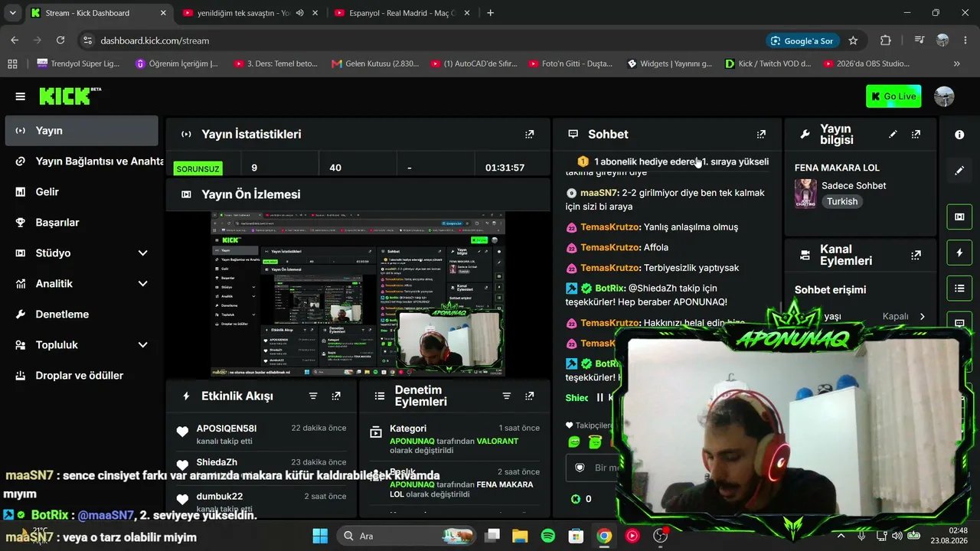Pop out the Yayın bilgisi panel

click(x=916, y=134)
